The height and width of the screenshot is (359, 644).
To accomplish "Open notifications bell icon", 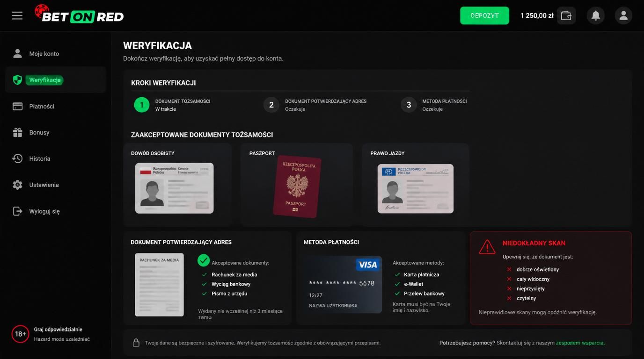I will click(x=596, y=15).
